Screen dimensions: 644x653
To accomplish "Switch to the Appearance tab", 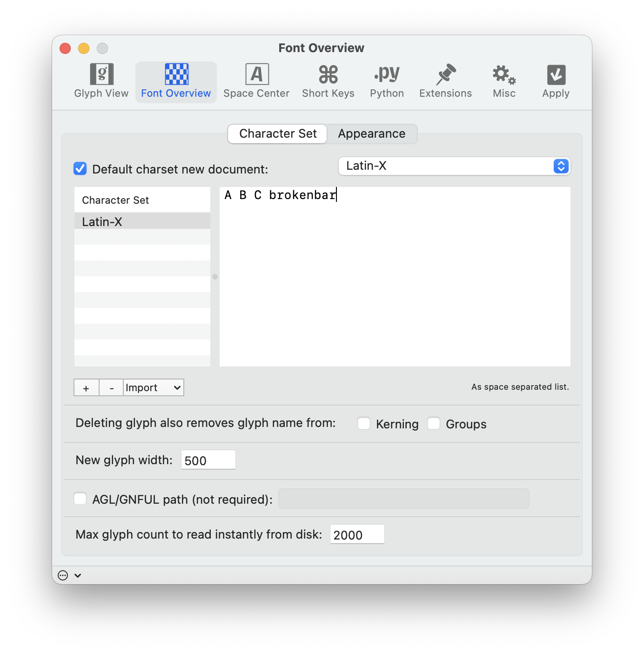I will [x=372, y=134].
